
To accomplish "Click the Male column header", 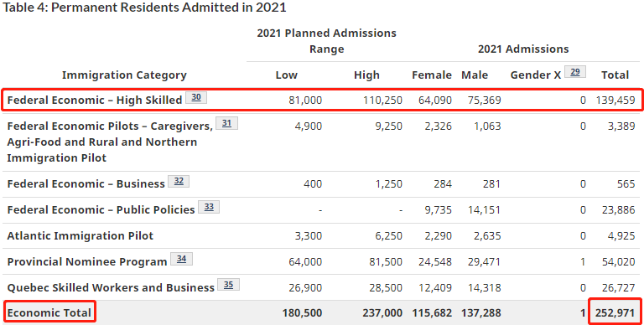I will pos(475,75).
